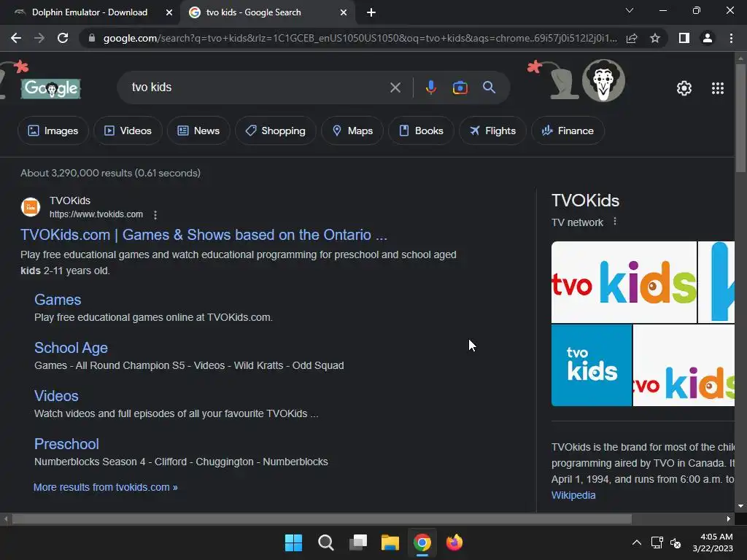Open Task View on the taskbar

point(358,542)
